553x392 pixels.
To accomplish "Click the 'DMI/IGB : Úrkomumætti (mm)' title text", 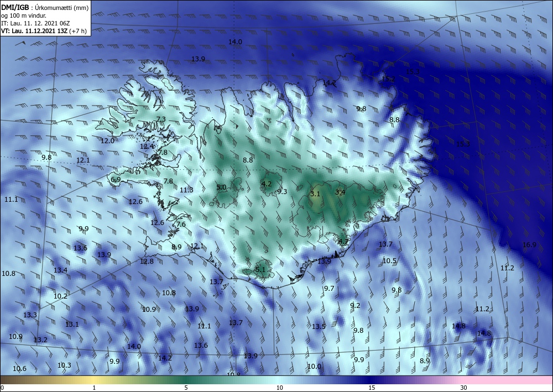I will (45, 7).
